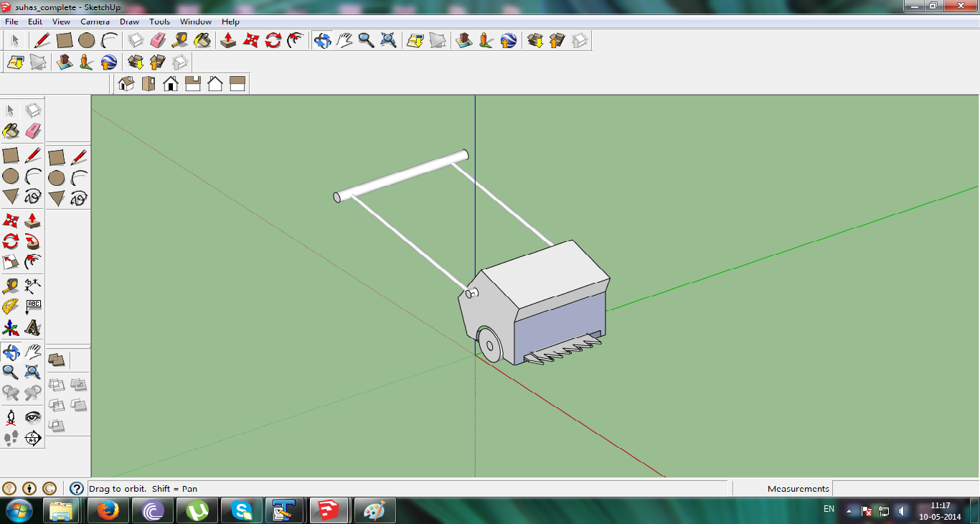
Task: Open the Windows Start button
Action: pyautogui.click(x=19, y=510)
